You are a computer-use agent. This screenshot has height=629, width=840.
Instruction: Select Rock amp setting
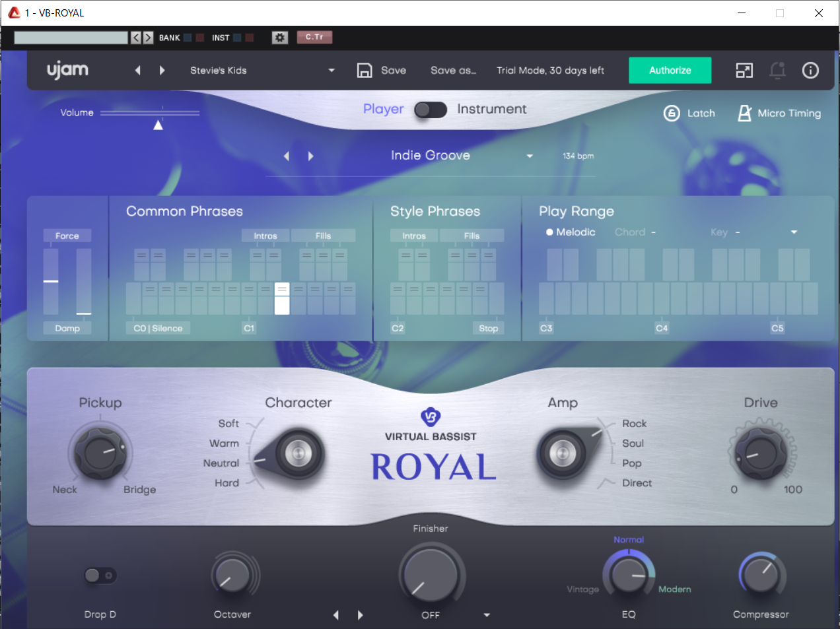[634, 424]
